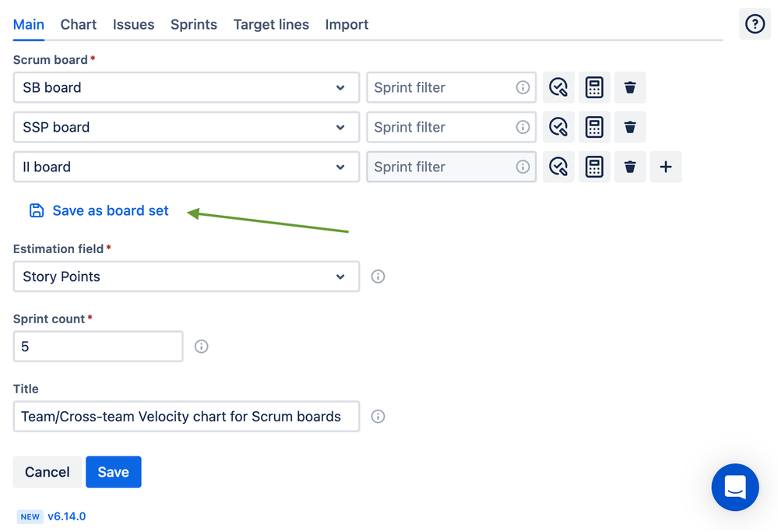Click the checkmark-clock icon for II board
Image resolution: width=778 pixels, height=532 pixels.
(x=558, y=167)
